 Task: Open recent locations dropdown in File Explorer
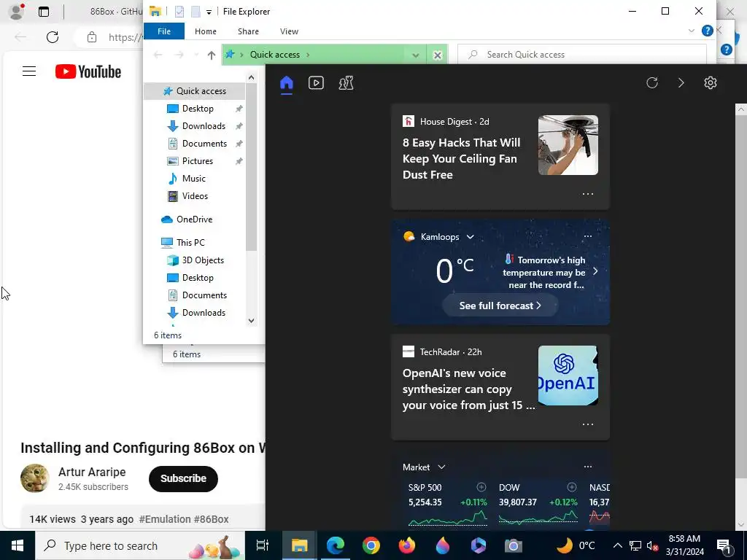196,55
